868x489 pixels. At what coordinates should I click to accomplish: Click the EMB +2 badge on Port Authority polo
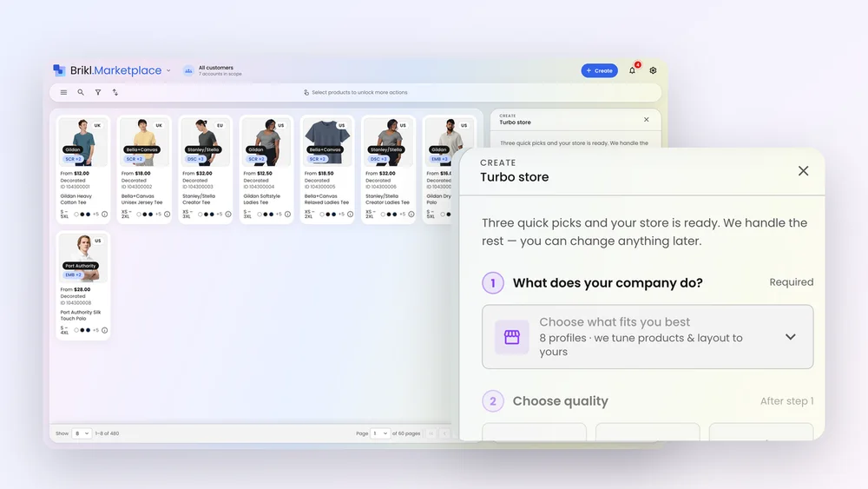(x=73, y=274)
